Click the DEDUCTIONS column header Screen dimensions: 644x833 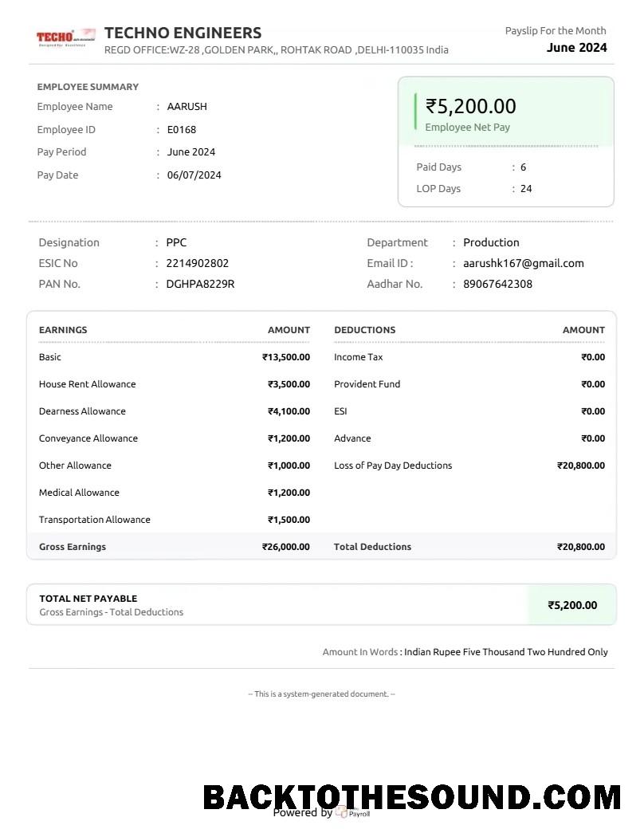(365, 330)
